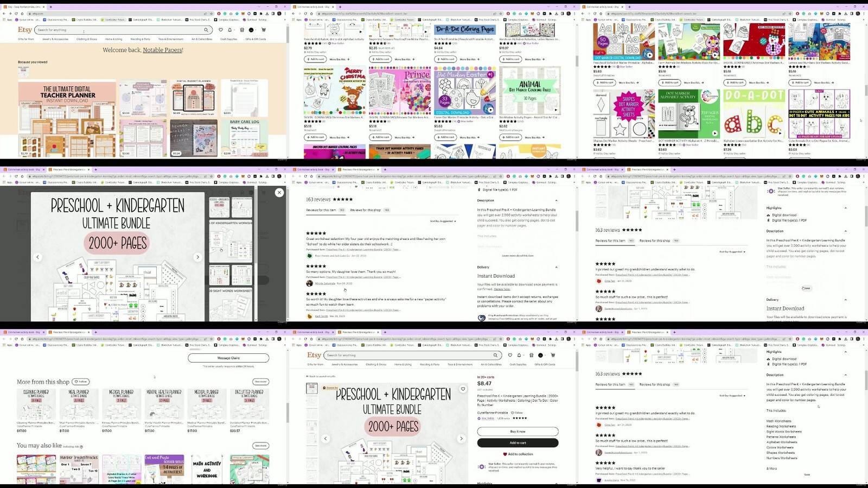Screen dimensions: 868x488
Task: Open Cute Animals Dot to Dot listing
Action: coord(819,113)
